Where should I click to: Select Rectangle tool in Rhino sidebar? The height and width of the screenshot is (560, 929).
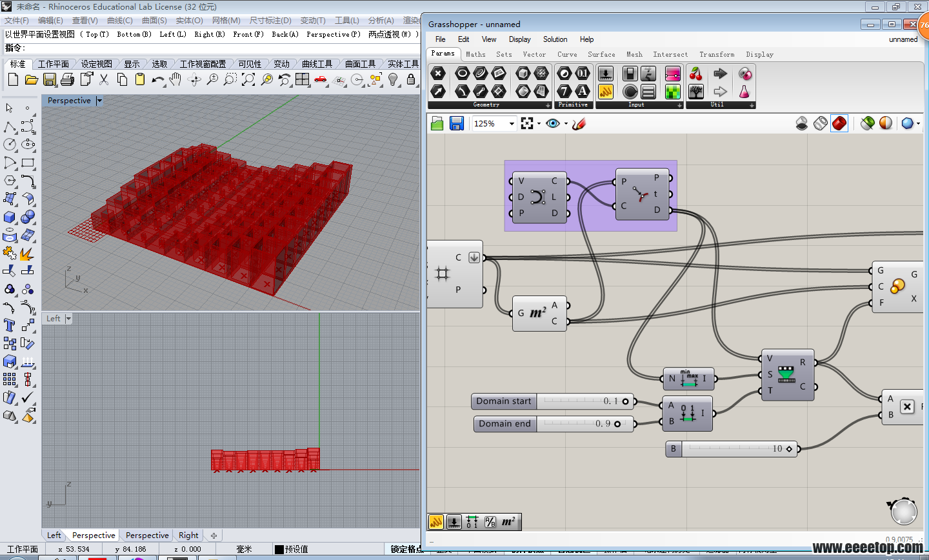[28, 163]
